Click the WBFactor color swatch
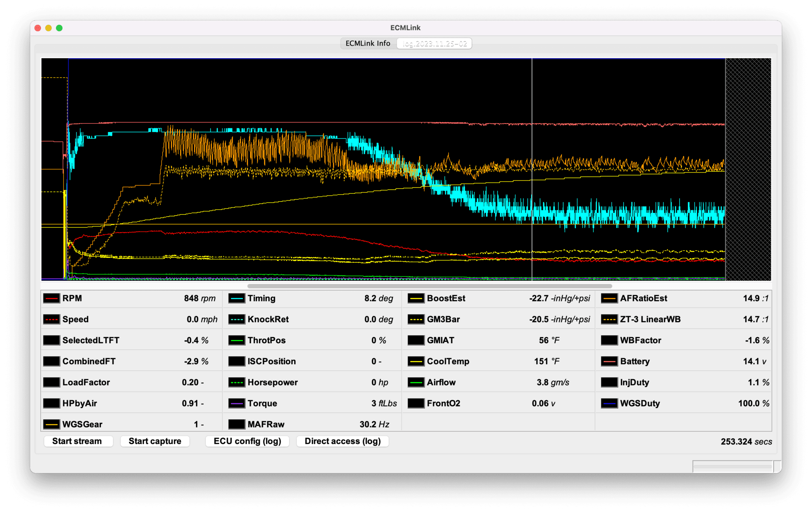 click(x=609, y=340)
